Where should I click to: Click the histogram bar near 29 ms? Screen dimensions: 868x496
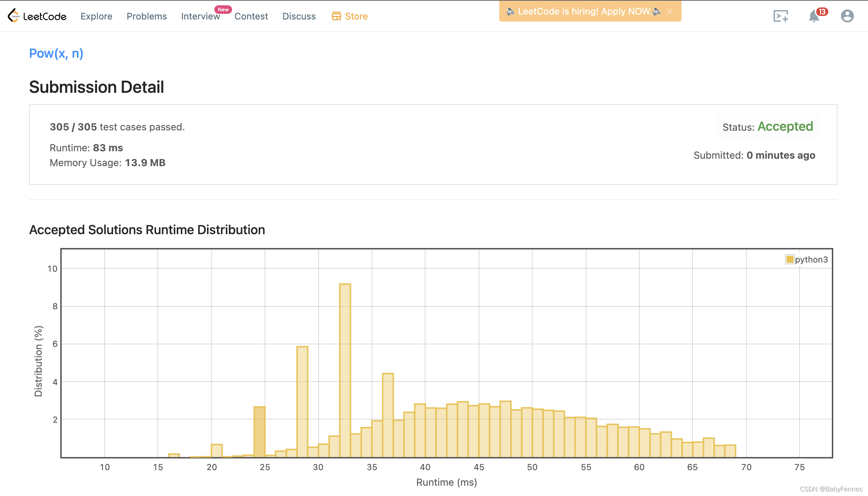(x=302, y=401)
